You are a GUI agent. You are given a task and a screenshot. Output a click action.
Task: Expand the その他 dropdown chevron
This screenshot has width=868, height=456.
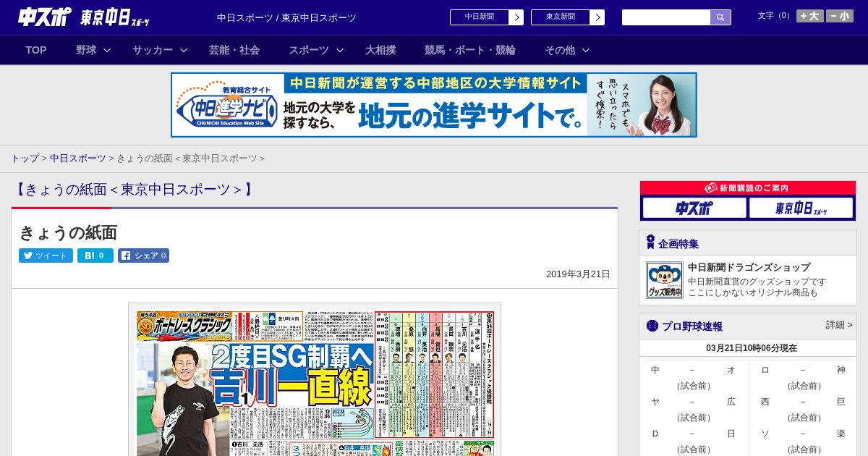[586, 50]
